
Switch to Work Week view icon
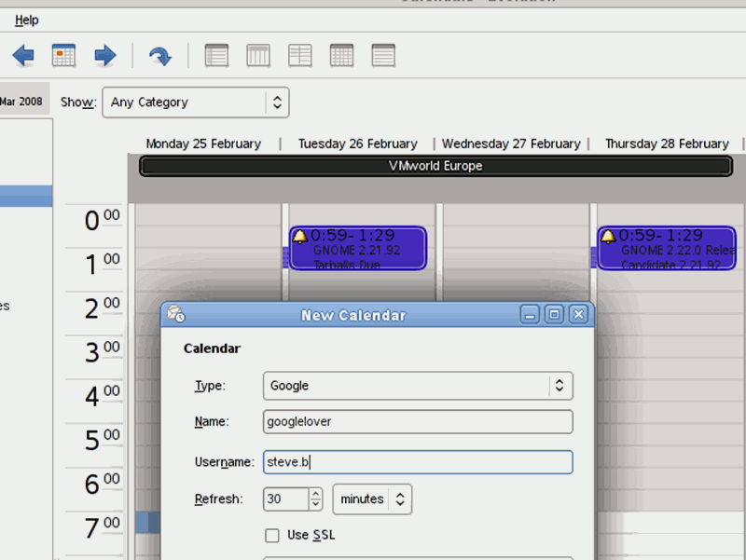(x=258, y=55)
